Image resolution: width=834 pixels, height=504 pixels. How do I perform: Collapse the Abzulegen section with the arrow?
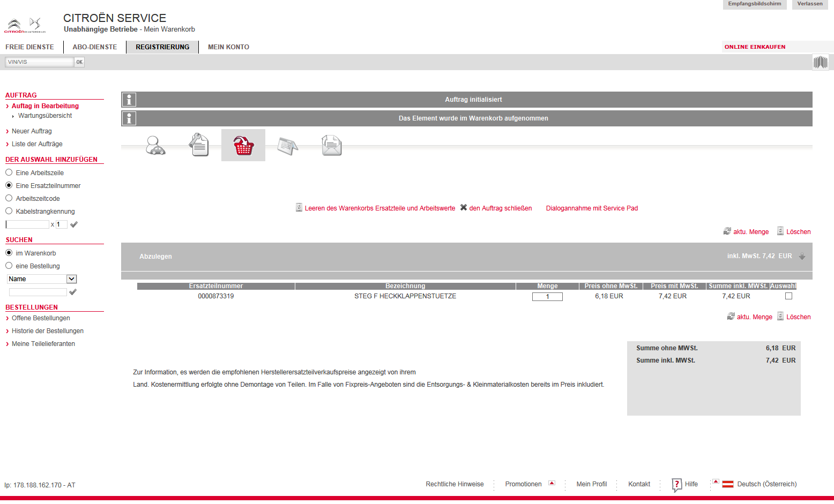point(802,256)
